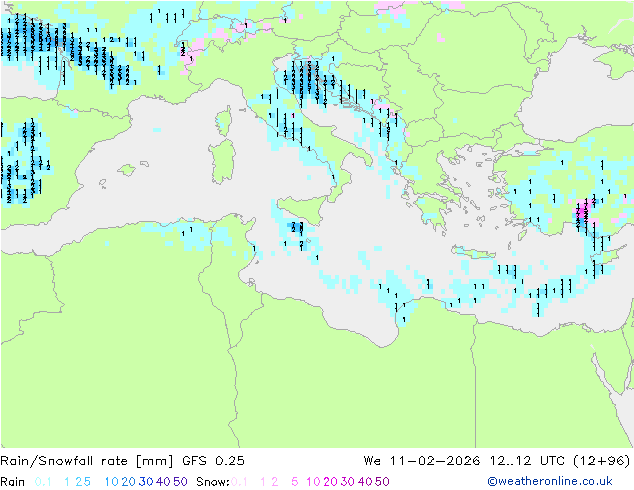Viewport: 634px width, 490px height.
Task: Click the rain legend value 40
Action: 163,482
